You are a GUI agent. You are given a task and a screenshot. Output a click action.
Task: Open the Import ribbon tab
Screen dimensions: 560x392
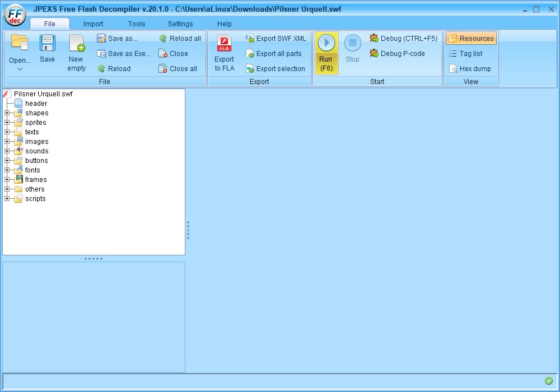pos(93,24)
